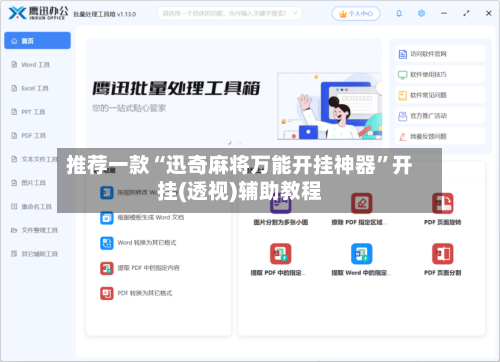Open the 提取 Word 中的指定 grid icon
The height and width of the screenshot is (362, 500).
[361, 254]
